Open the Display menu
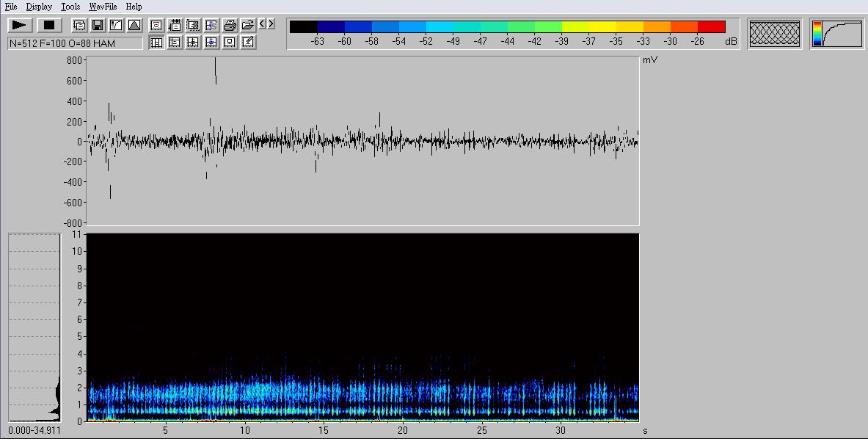 tap(39, 7)
